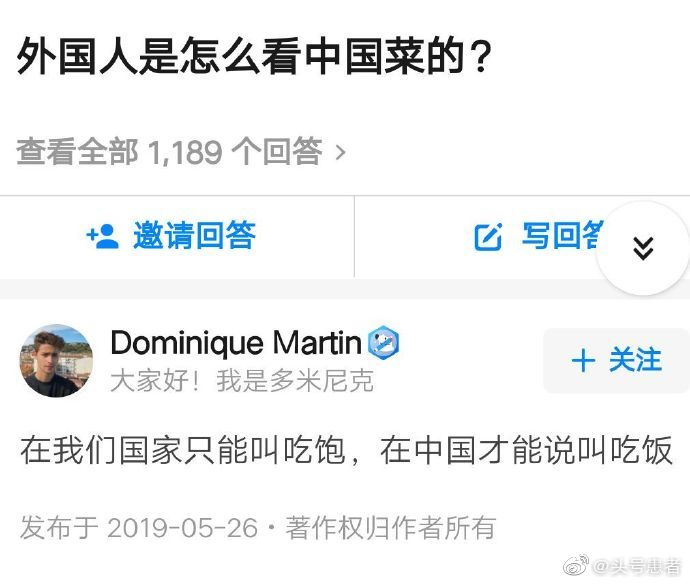Image resolution: width=690 pixels, height=584 pixels.
Task: Select the 写回答 text label
Action: point(562,236)
